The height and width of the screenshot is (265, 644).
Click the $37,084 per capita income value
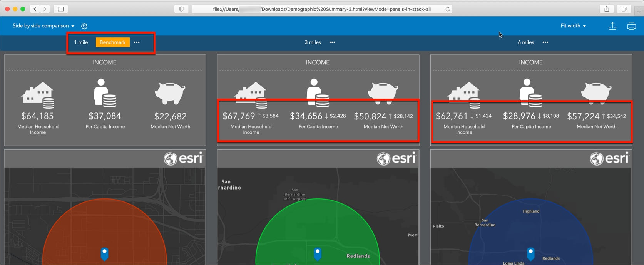pos(105,116)
